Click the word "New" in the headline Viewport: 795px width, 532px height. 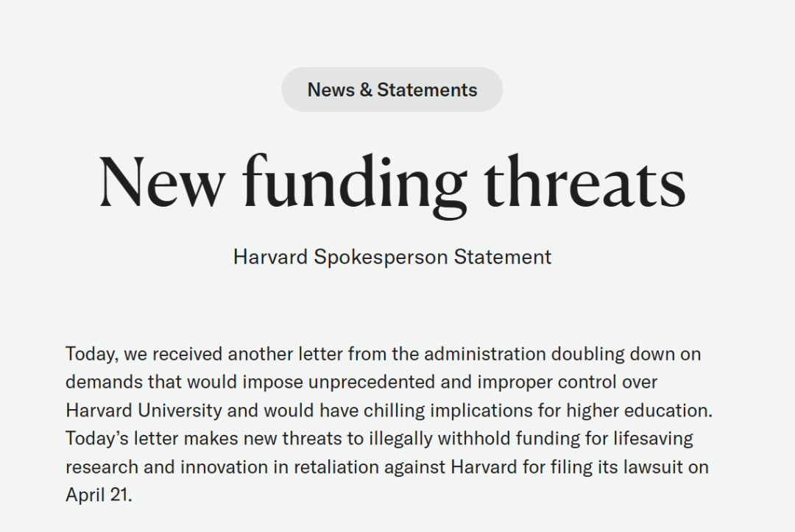[162, 181]
